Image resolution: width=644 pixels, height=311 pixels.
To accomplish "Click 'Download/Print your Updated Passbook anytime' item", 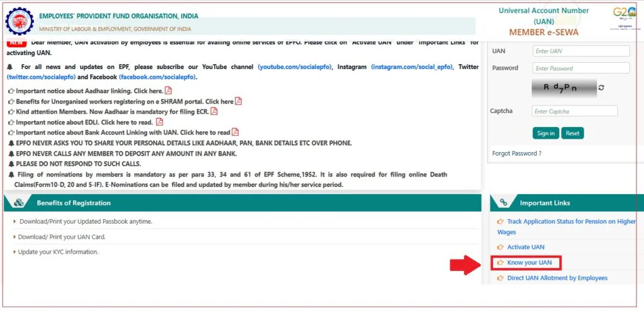I will pos(86,222).
